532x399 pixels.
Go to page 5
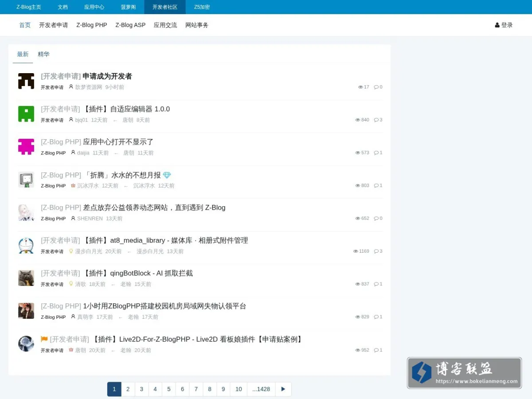(x=169, y=389)
